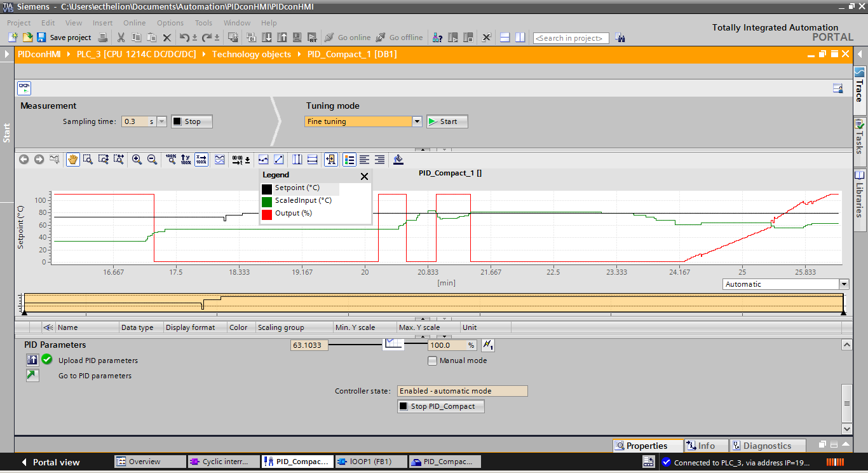Toggle right-aligned legend
The width and height of the screenshot is (868, 473).
coord(379,160)
